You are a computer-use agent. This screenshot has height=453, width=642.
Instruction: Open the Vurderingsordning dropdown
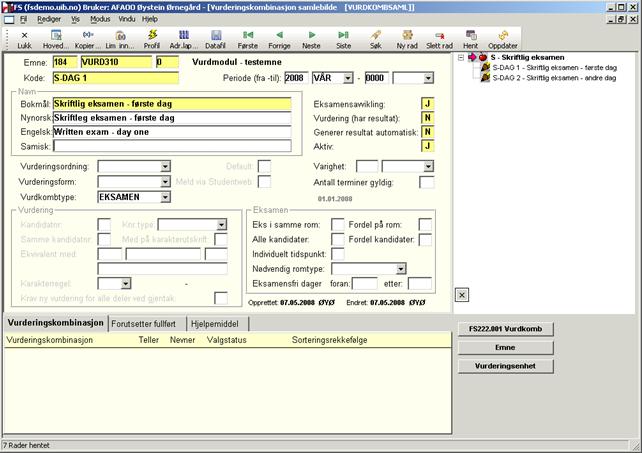coord(166,166)
